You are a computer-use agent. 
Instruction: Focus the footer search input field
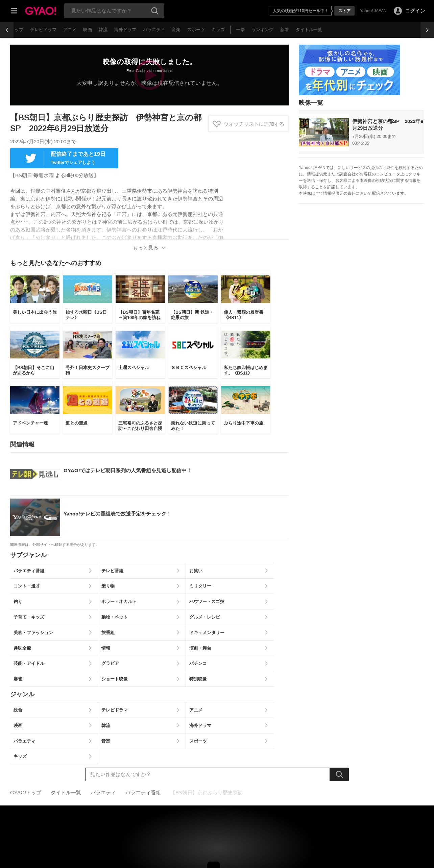pos(208,774)
